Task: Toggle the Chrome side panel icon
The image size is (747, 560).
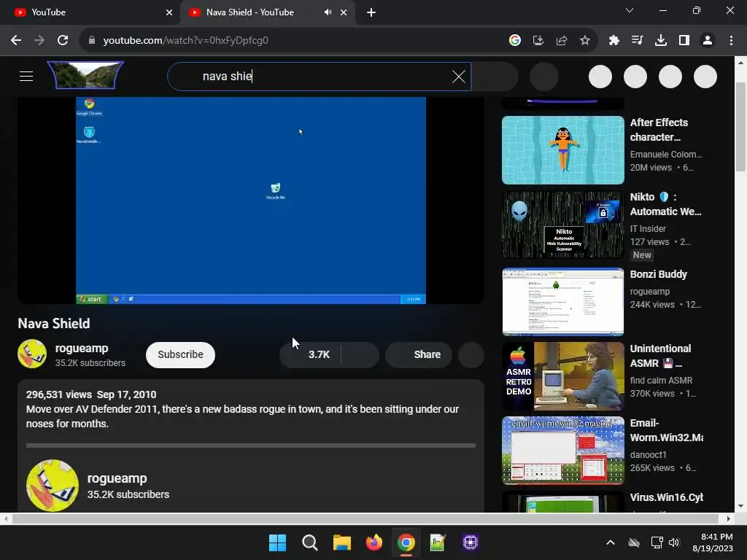Action: (x=684, y=41)
